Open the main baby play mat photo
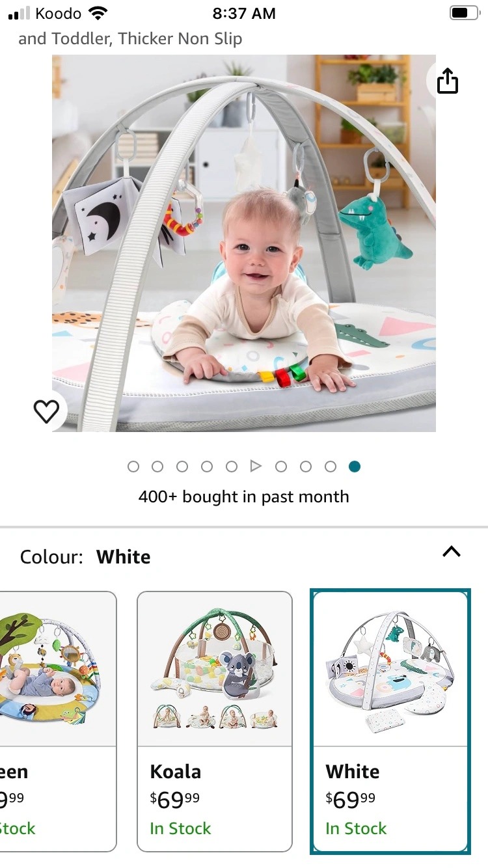This screenshot has width=488, height=868. coord(244,243)
